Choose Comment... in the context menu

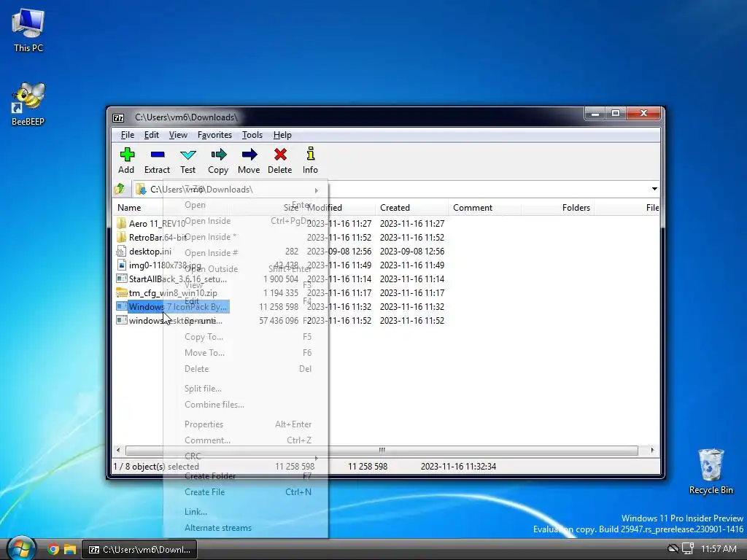pyautogui.click(x=246, y=440)
